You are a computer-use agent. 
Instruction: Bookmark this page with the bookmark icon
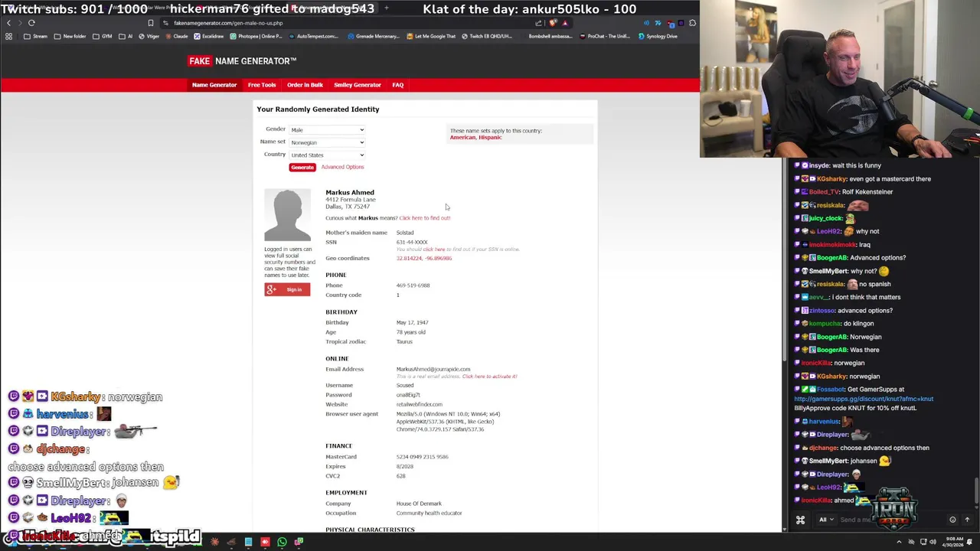[x=151, y=23]
